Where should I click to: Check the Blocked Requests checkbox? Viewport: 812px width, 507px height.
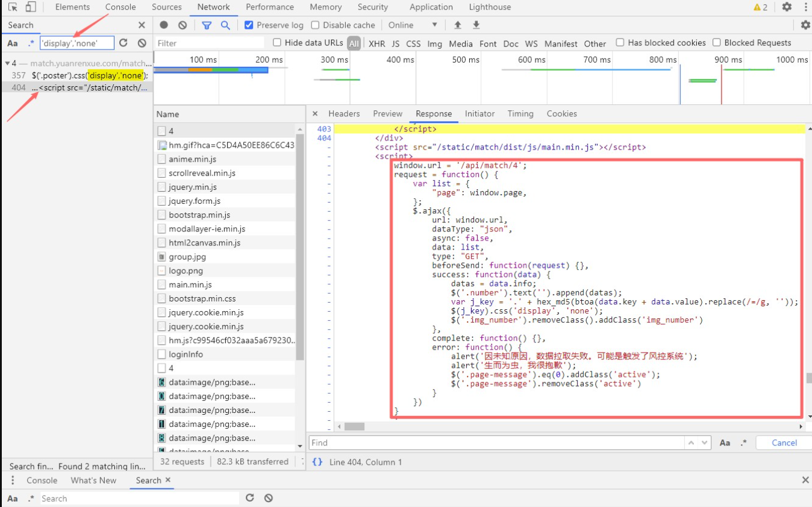pyautogui.click(x=717, y=42)
